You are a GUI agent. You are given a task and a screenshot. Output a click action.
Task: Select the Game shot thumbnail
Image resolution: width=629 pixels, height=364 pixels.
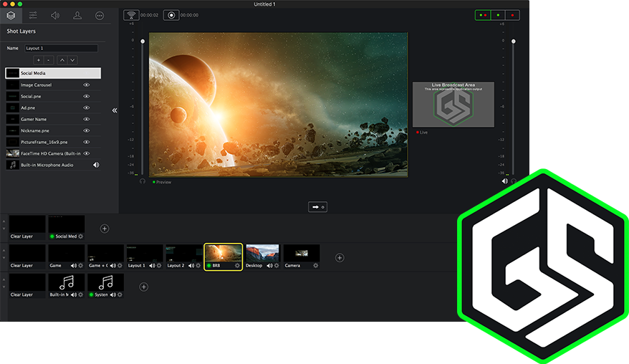(x=66, y=253)
